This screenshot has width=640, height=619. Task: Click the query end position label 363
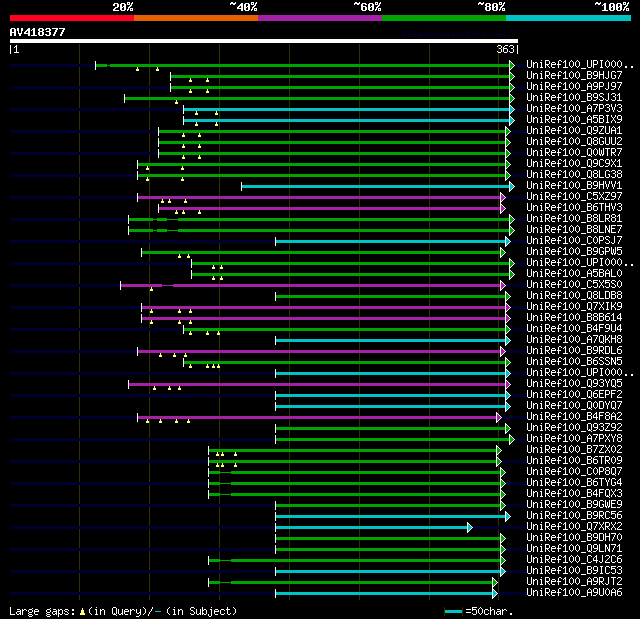pyautogui.click(x=505, y=49)
